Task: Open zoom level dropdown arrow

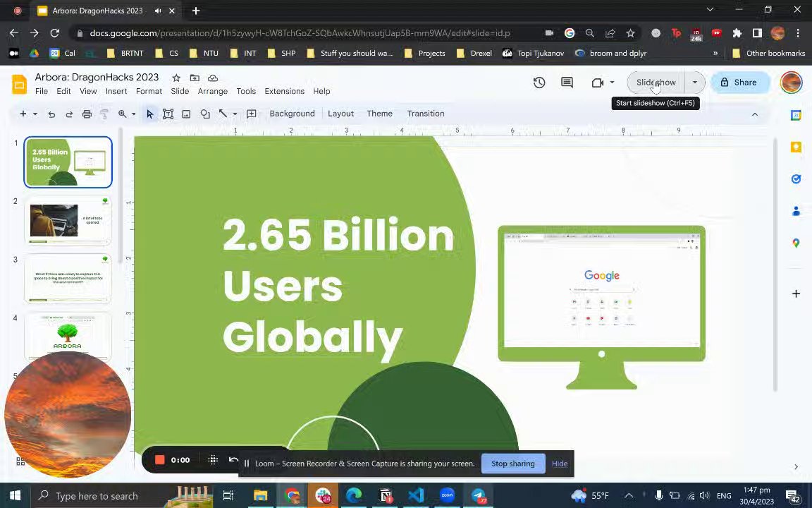Action: (134, 114)
